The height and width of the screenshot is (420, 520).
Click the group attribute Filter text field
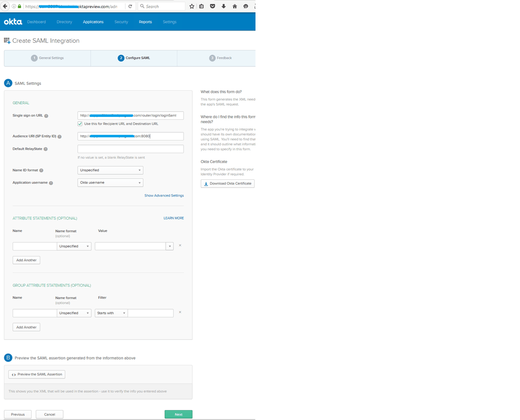pos(151,313)
